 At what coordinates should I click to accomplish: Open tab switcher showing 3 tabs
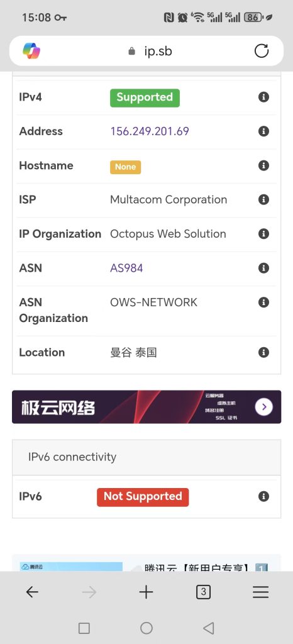(x=203, y=592)
